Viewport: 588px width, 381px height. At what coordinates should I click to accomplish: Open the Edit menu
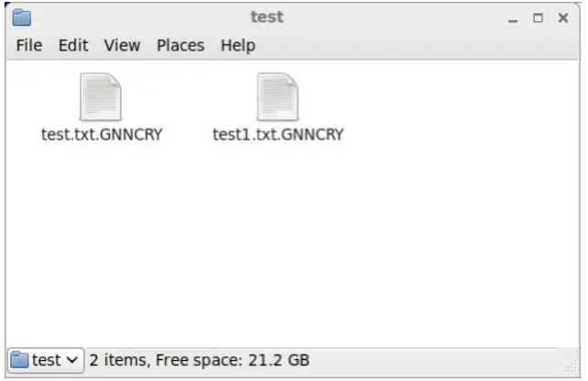click(x=73, y=46)
